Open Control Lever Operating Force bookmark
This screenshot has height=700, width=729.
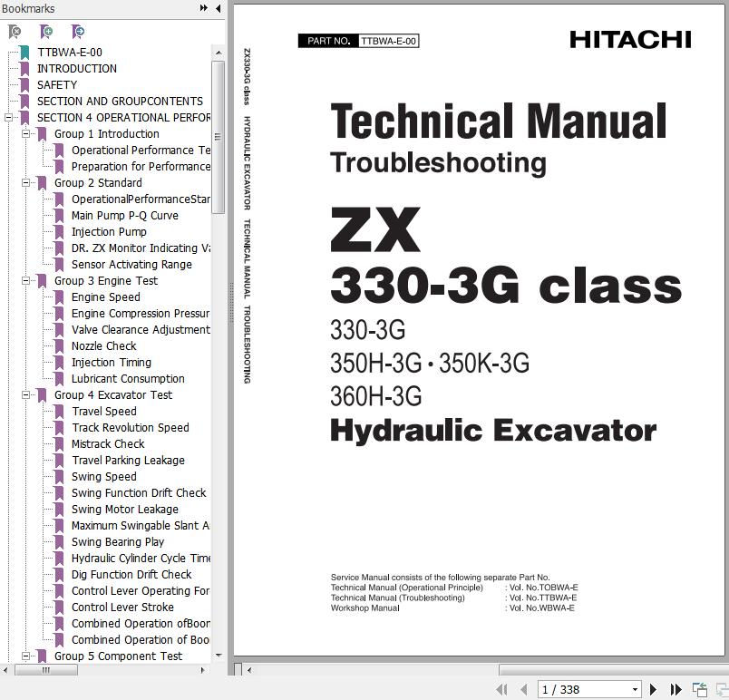[141, 591]
